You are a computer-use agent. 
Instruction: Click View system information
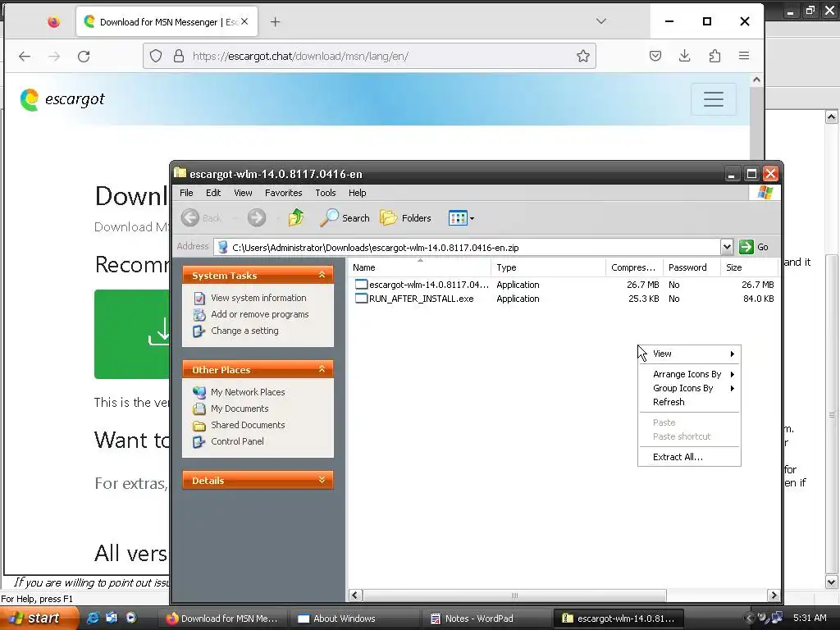point(258,298)
